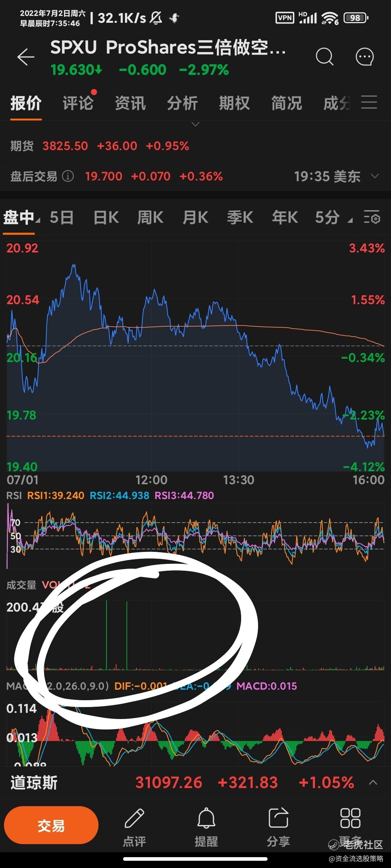Switch chart to 日K
The width and height of the screenshot is (391, 868).
106,217
